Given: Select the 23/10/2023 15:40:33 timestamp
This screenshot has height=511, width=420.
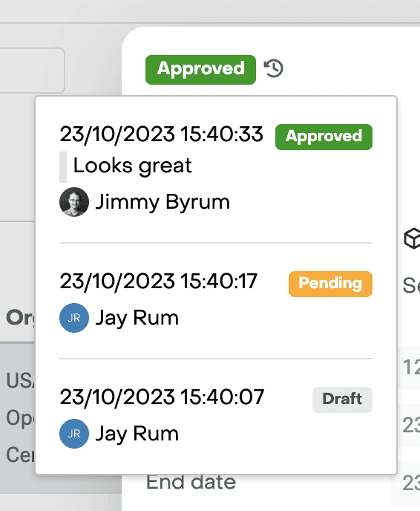Looking at the screenshot, I should click(x=161, y=134).
